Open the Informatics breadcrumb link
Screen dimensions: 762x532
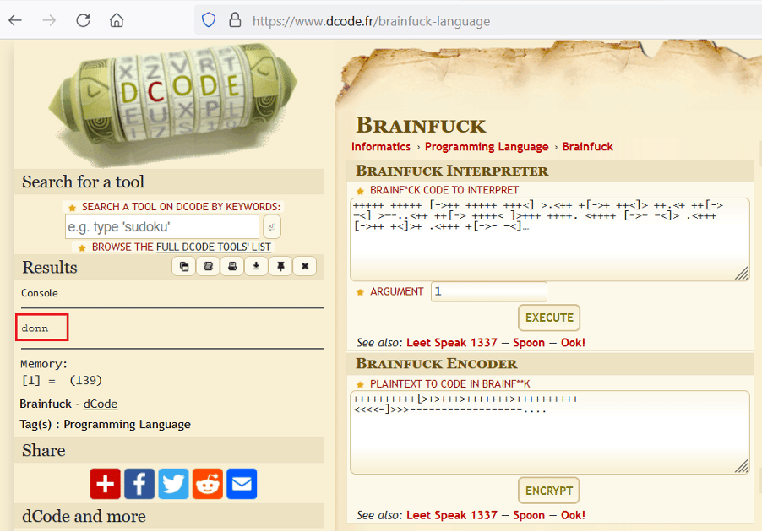click(x=381, y=147)
